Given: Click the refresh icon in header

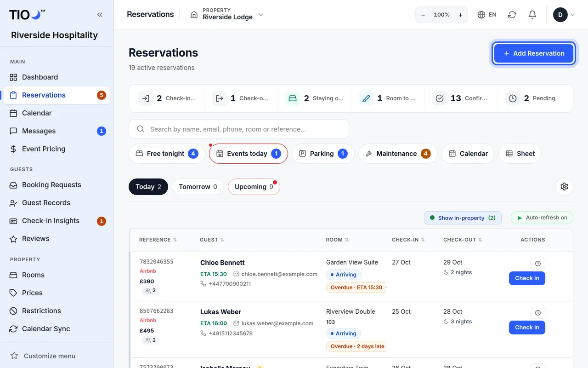Looking at the screenshot, I should (x=512, y=15).
